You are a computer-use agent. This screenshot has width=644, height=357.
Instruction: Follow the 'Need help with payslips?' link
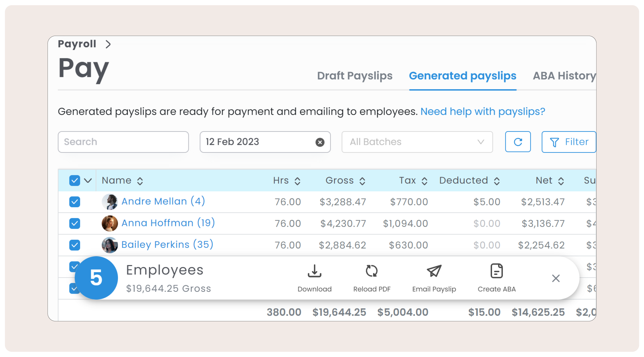pyautogui.click(x=483, y=111)
